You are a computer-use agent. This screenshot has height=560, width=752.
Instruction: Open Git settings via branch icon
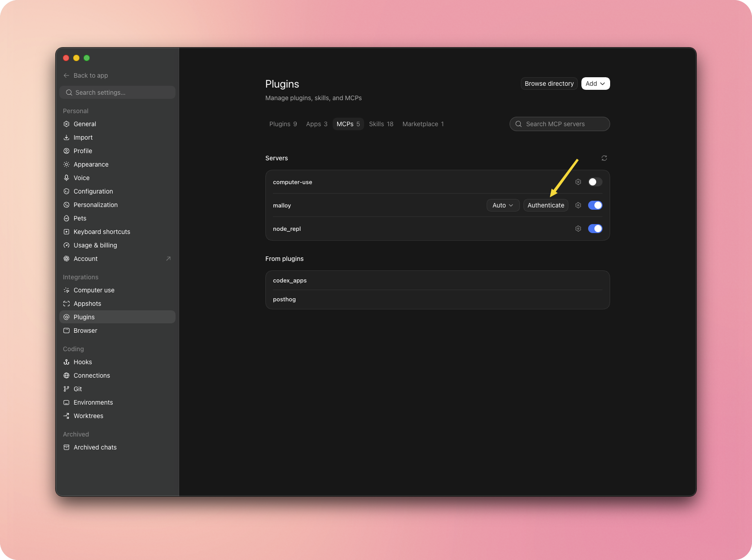tap(66, 389)
